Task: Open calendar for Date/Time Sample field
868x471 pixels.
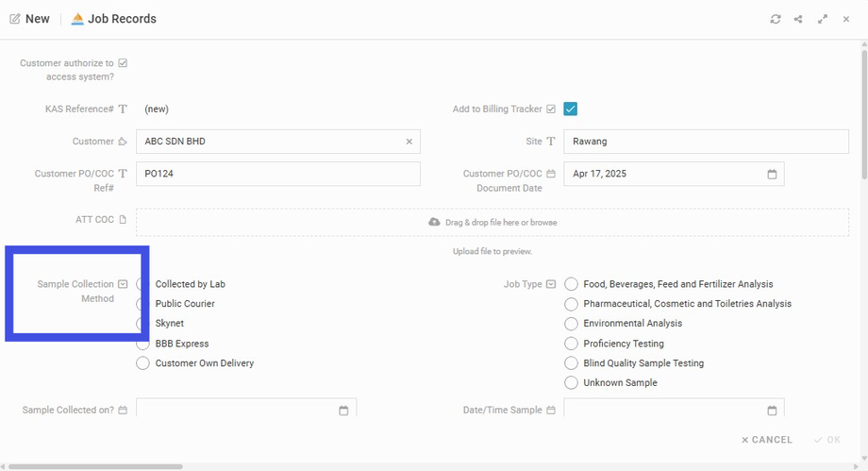Action: pyautogui.click(x=772, y=410)
